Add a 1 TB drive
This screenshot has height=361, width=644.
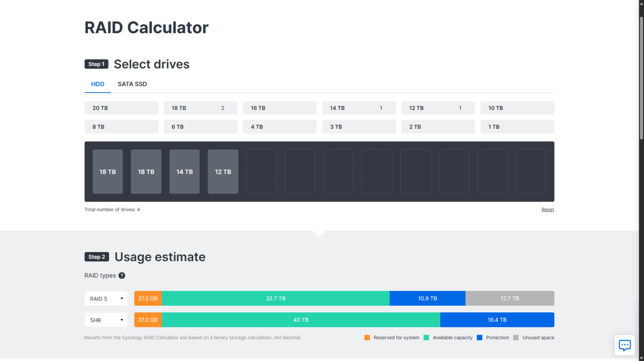[517, 126]
